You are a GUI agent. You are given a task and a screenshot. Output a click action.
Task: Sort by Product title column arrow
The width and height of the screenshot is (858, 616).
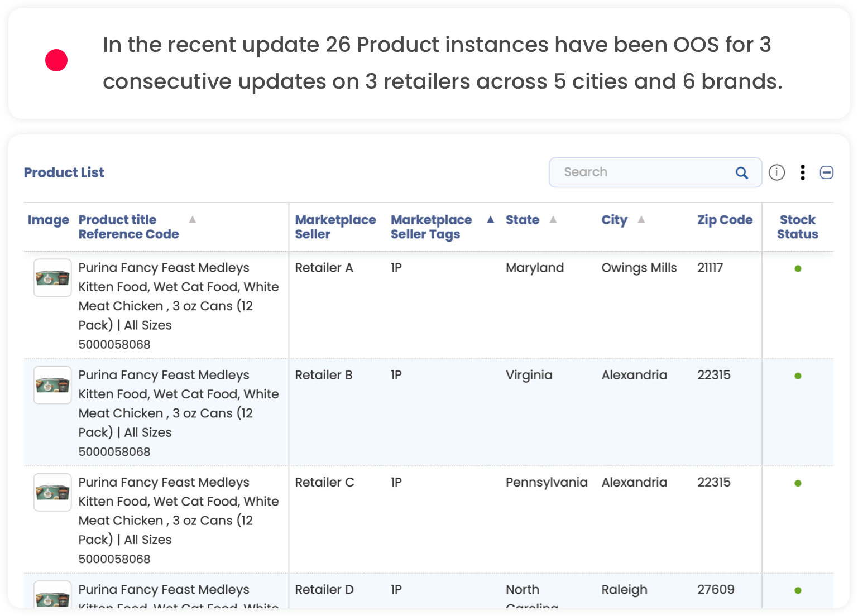point(192,220)
